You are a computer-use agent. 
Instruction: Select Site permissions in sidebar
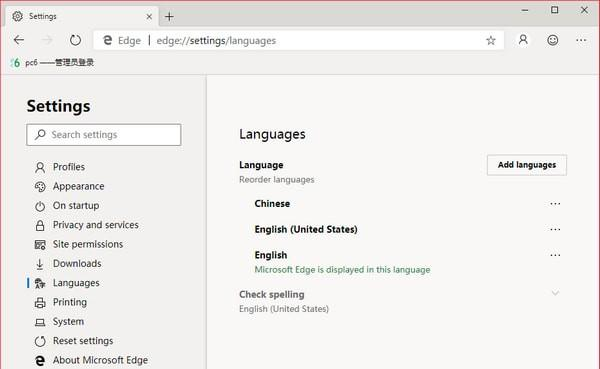coord(88,244)
